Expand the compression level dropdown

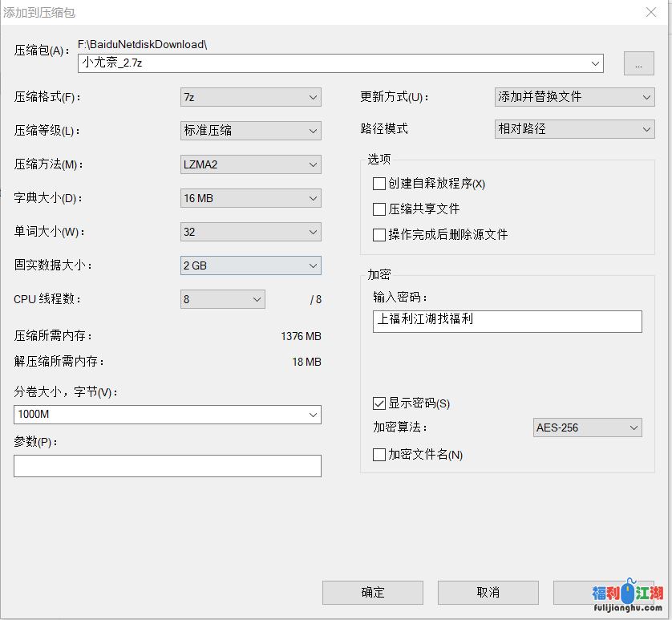click(250, 131)
